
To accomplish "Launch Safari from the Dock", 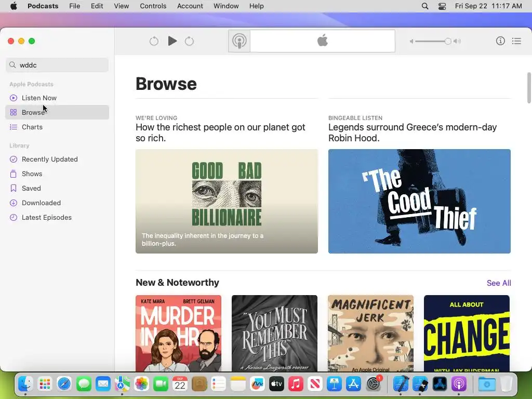I will pos(64,384).
